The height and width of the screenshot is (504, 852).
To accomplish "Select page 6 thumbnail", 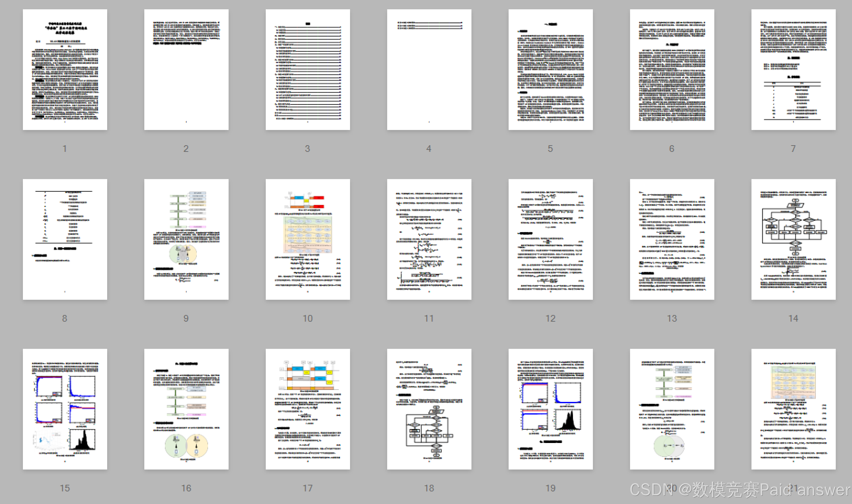I will pos(672,69).
